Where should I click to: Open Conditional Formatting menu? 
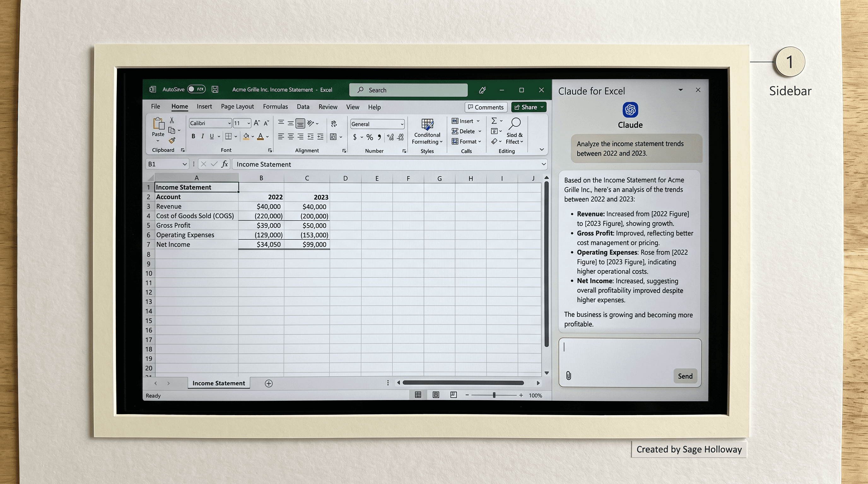point(427,132)
